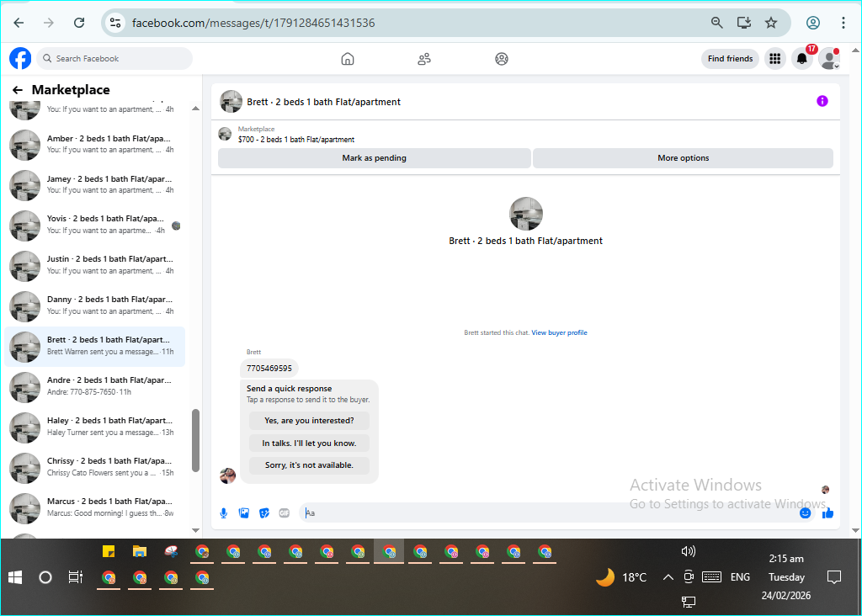Image resolution: width=862 pixels, height=616 pixels.
Task: Send a thumbs-up like
Action: (828, 513)
